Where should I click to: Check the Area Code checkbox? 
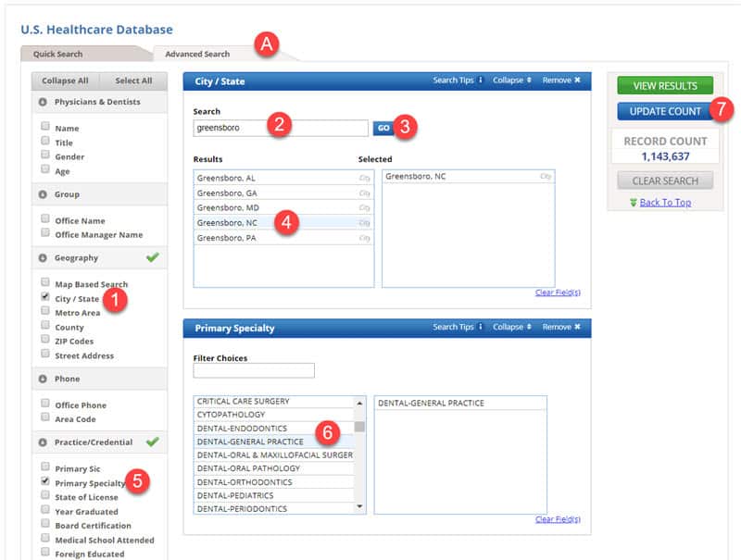44,417
